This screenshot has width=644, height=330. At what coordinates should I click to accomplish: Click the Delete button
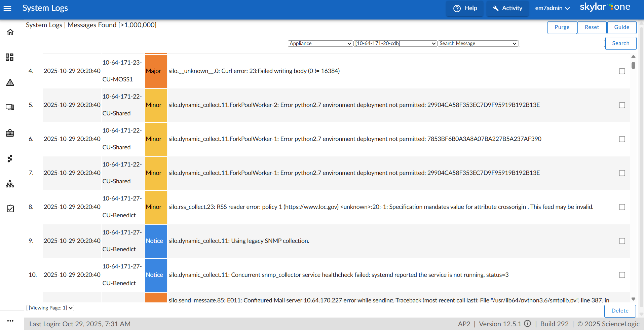click(619, 311)
